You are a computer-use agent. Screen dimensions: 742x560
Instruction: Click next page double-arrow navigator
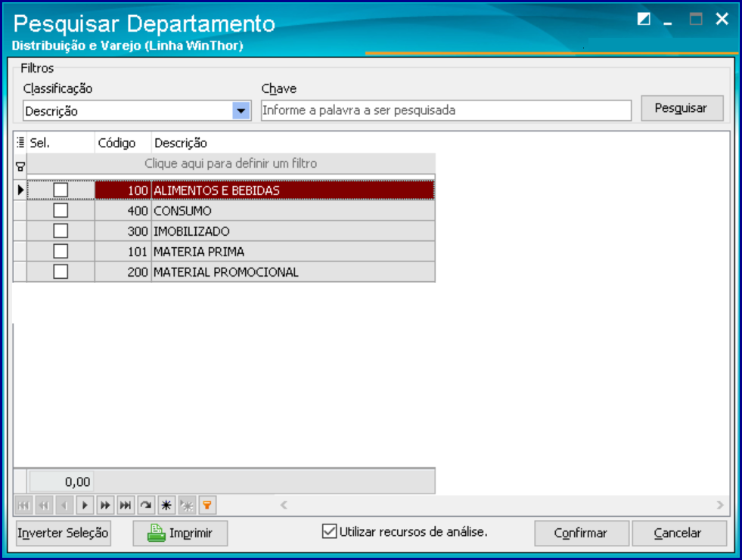click(105, 505)
